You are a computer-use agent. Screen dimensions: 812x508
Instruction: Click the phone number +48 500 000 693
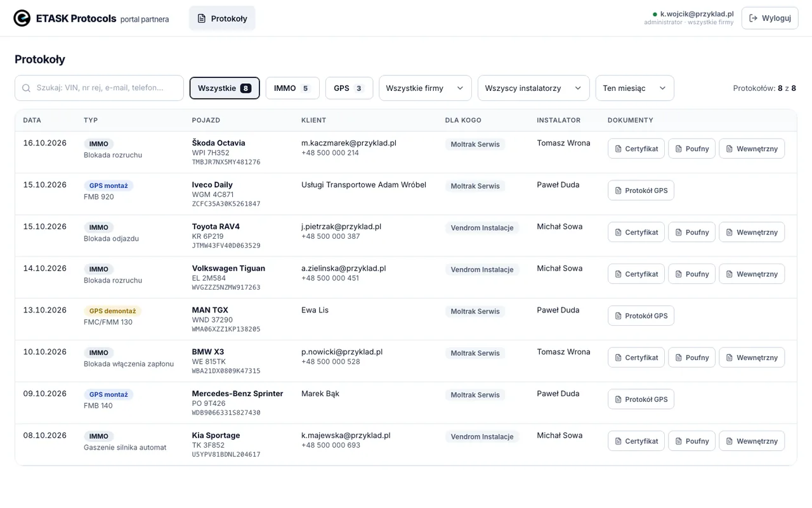pyautogui.click(x=331, y=445)
